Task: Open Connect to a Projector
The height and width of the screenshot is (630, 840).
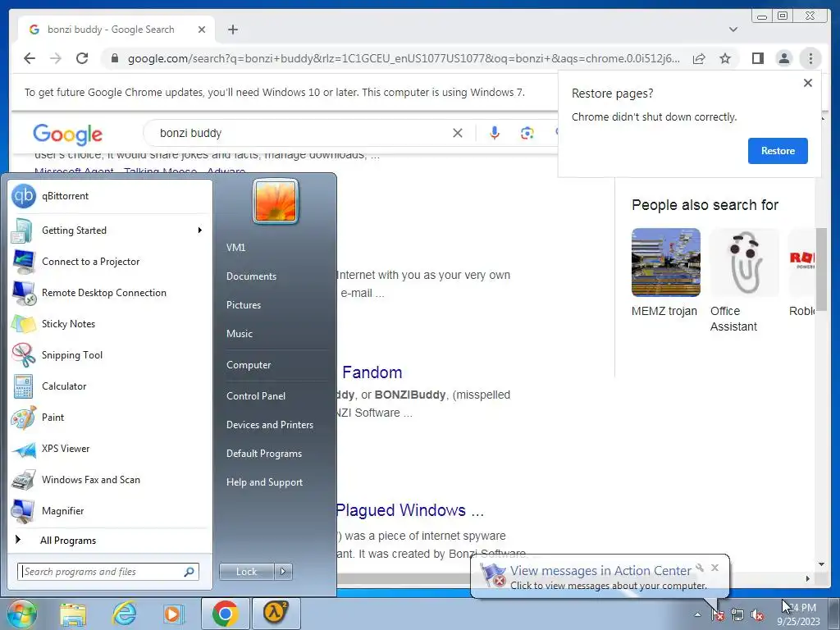Action: click(109, 262)
